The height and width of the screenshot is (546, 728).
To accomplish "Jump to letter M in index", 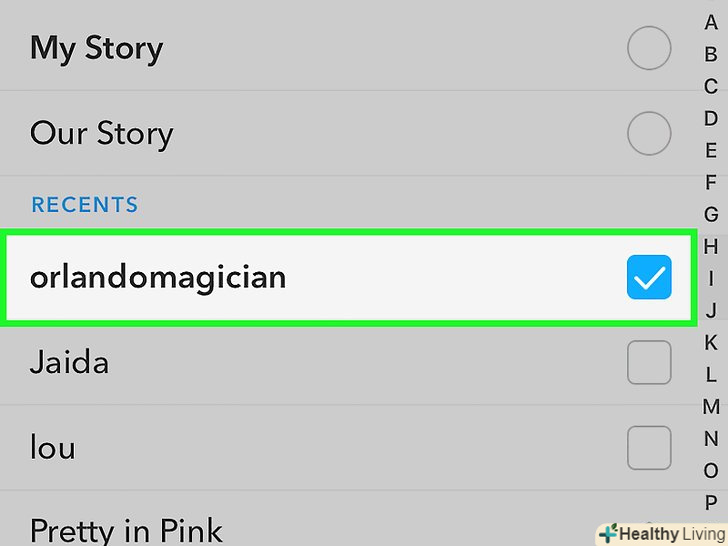I will [x=711, y=407].
